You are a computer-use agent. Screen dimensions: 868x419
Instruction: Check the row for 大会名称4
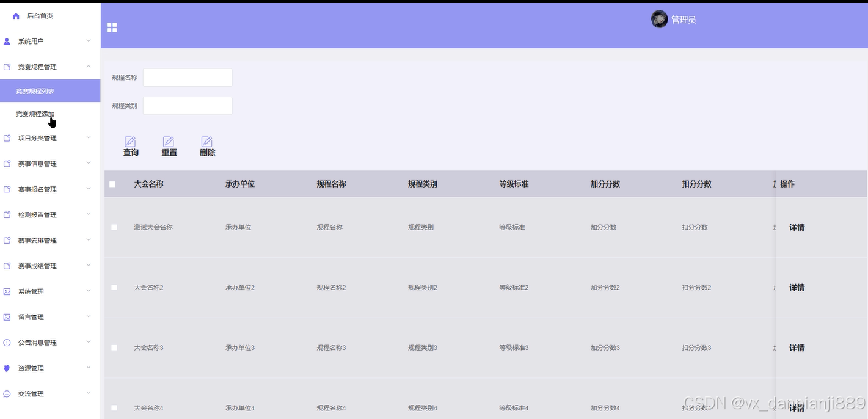tap(114, 407)
